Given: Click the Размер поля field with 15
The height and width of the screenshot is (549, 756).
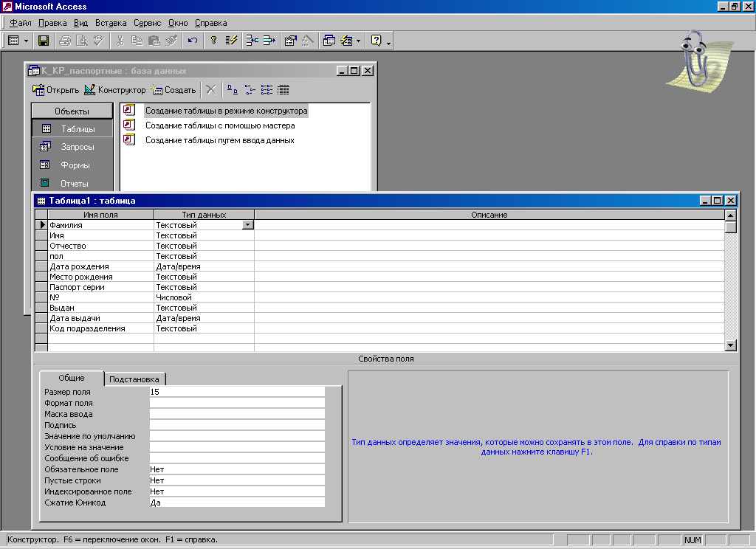Looking at the screenshot, I should click(x=237, y=392).
